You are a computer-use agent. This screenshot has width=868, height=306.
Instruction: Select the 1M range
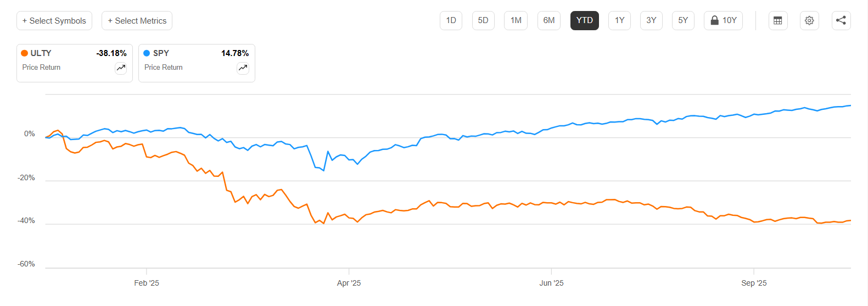click(x=516, y=21)
